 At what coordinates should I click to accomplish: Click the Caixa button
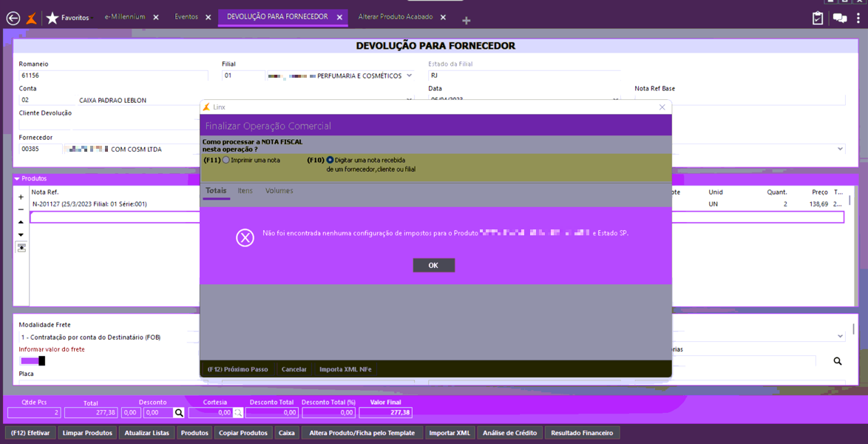pos(287,433)
